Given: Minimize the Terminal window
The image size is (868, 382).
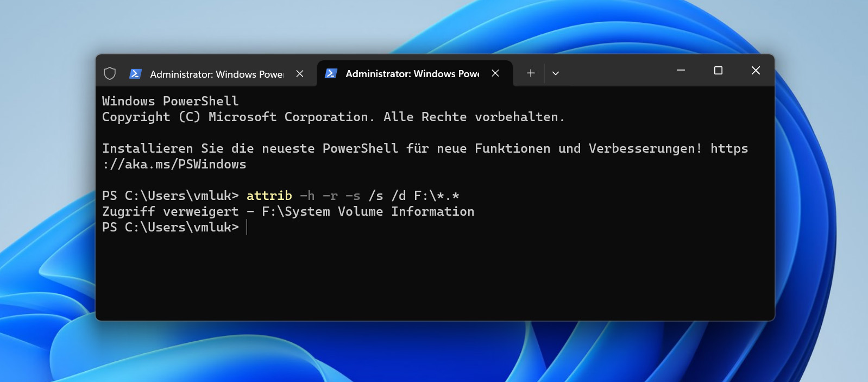Looking at the screenshot, I should pos(681,71).
